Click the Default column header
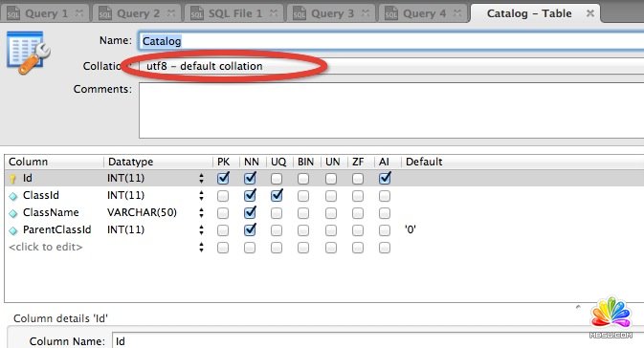 522,162
